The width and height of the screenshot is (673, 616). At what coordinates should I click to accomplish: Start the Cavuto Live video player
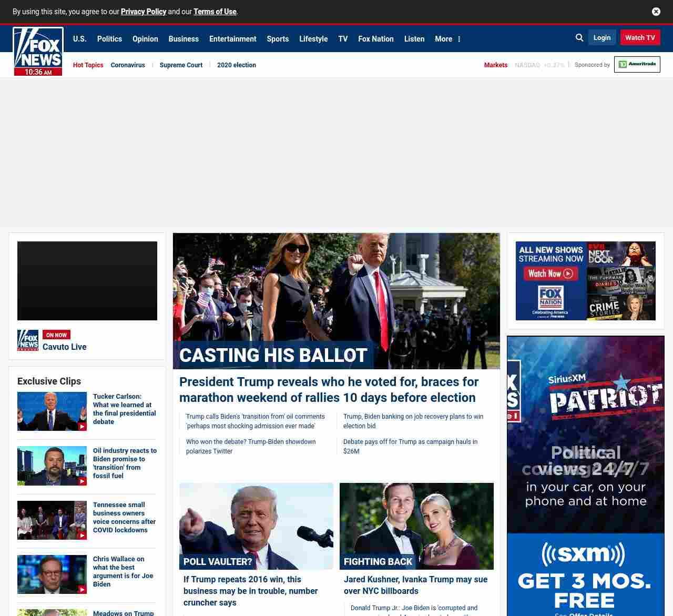pyautogui.click(x=87, y=281)
